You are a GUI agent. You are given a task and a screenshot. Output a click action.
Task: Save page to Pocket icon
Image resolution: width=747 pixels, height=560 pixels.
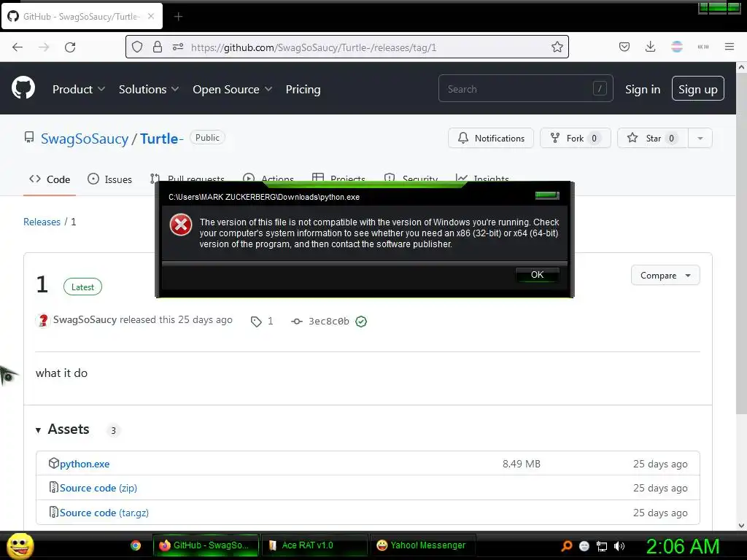pyautogui.click(x=624, y=47)
